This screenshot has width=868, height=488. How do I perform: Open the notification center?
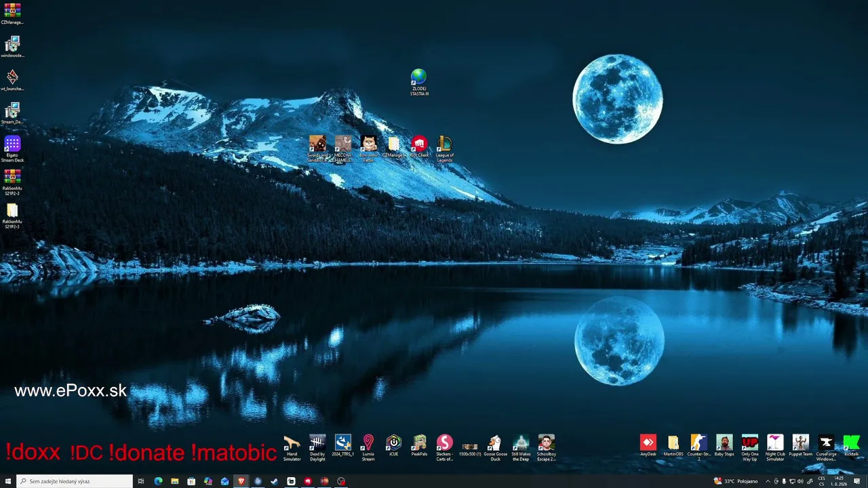tap(857, 481)
